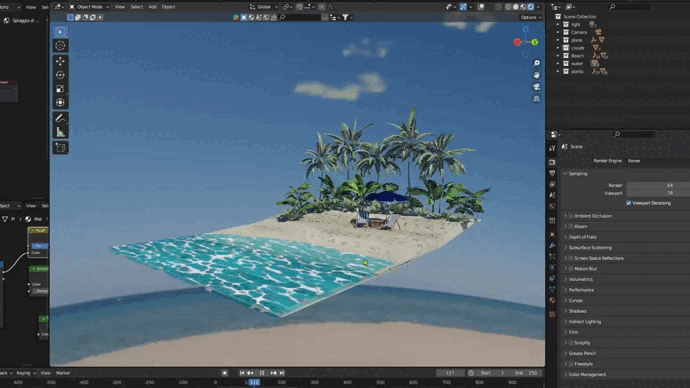The height and width of the screenshot is (388, 690).
Task: Select the Add Cube tool
Action: 60,147
